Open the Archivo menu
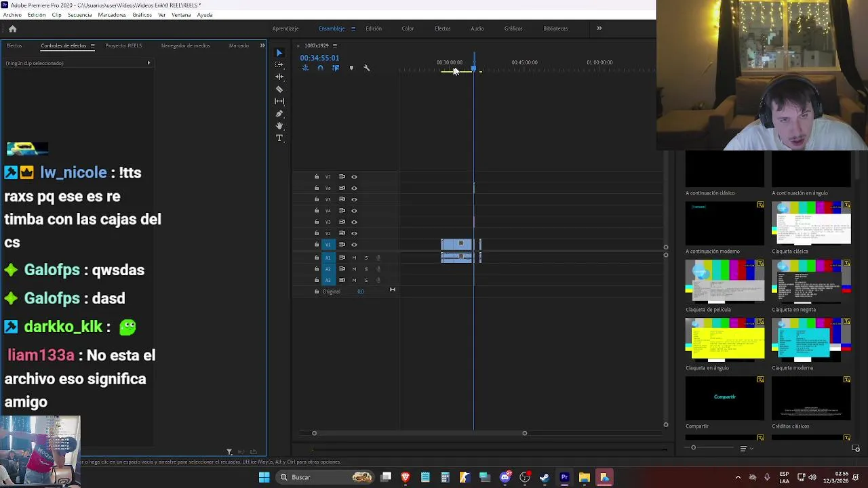This screenshot has height=488, width=868. tap(12, 15)
